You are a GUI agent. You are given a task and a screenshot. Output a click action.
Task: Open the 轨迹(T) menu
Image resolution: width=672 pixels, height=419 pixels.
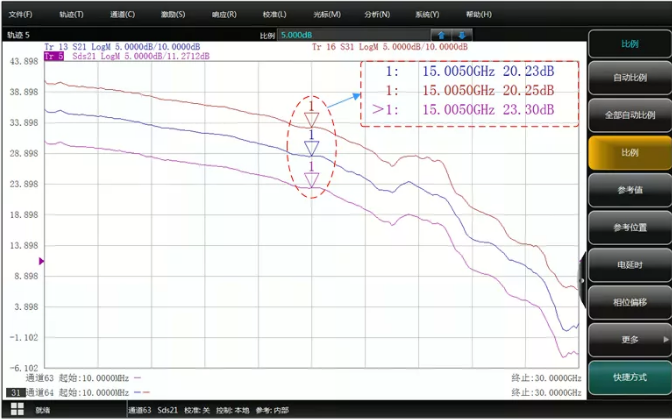pos(71,14)
